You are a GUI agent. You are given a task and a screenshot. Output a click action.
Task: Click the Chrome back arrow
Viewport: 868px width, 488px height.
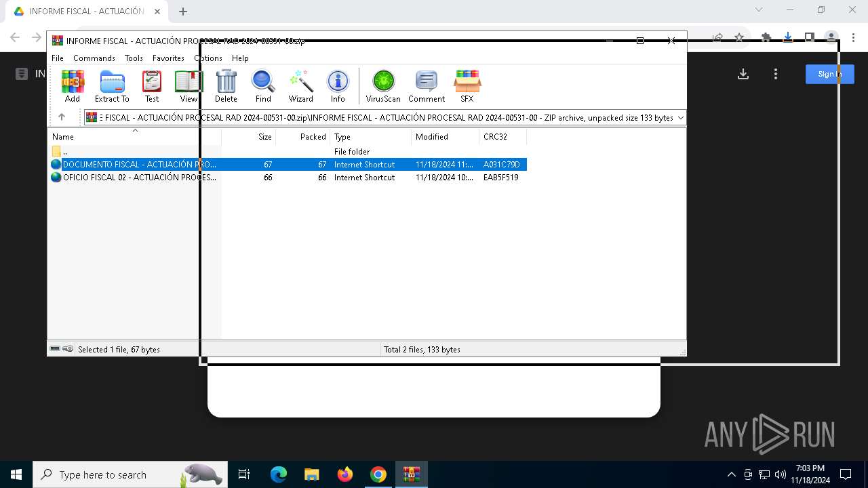15,38
